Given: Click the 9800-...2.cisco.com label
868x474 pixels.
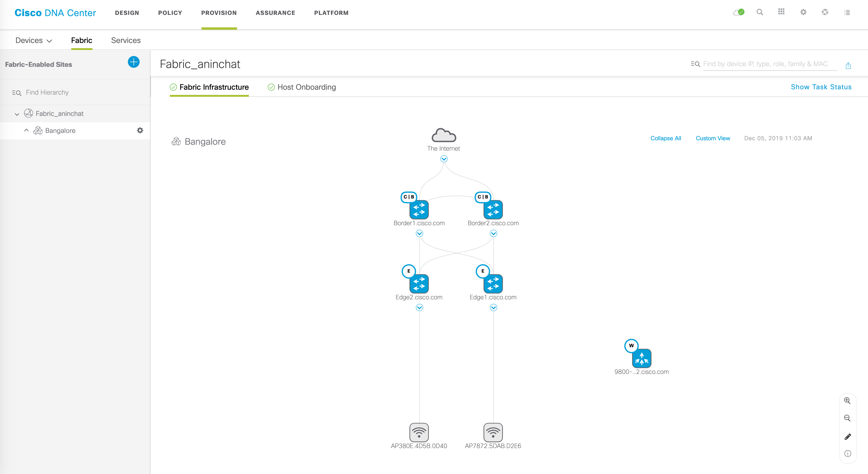Looking at the screenshot, I should coord(642,372).
